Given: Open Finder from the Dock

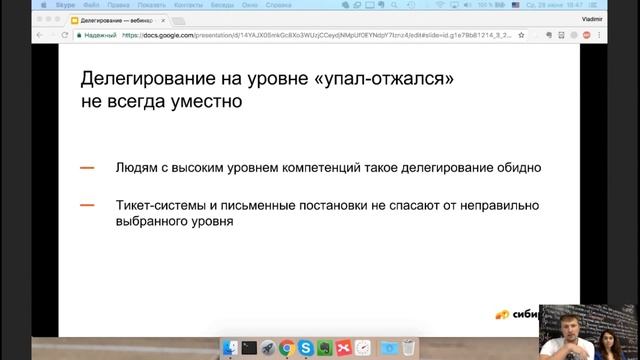Looking at the screenshot, I should (x=230, y=348).
